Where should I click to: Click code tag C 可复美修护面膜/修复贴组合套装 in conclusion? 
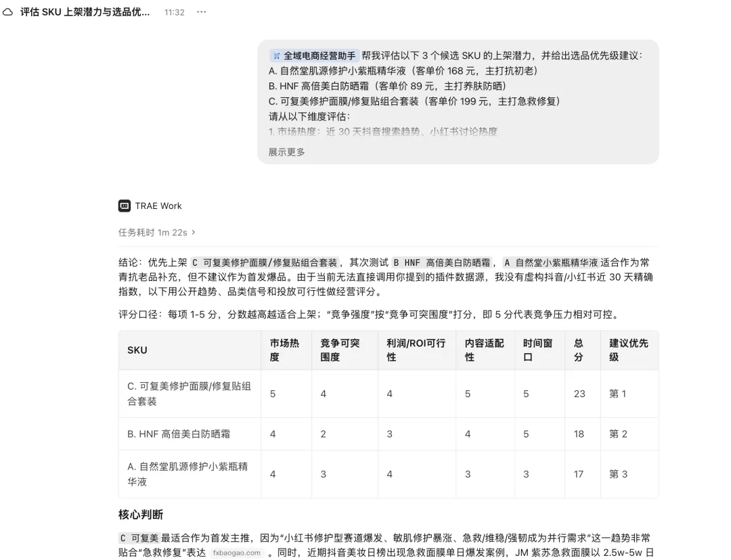[265, 263]
